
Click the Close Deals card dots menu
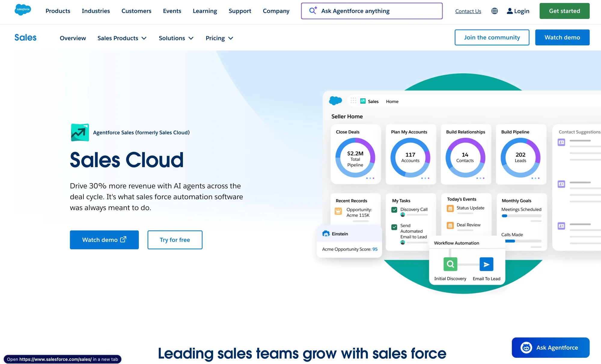370,178
